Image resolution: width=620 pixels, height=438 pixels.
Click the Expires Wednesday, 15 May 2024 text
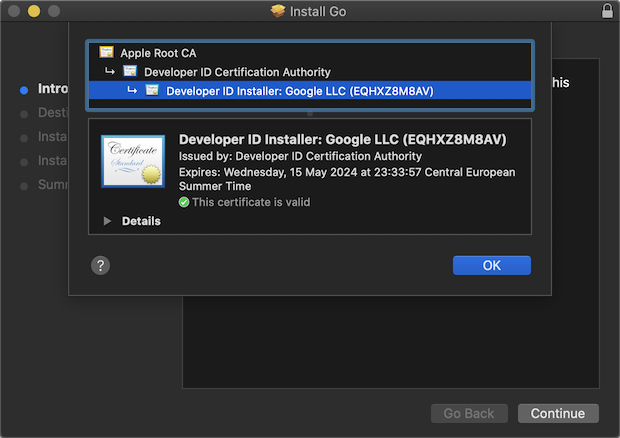pyautogui.click(x=347, y=179)
